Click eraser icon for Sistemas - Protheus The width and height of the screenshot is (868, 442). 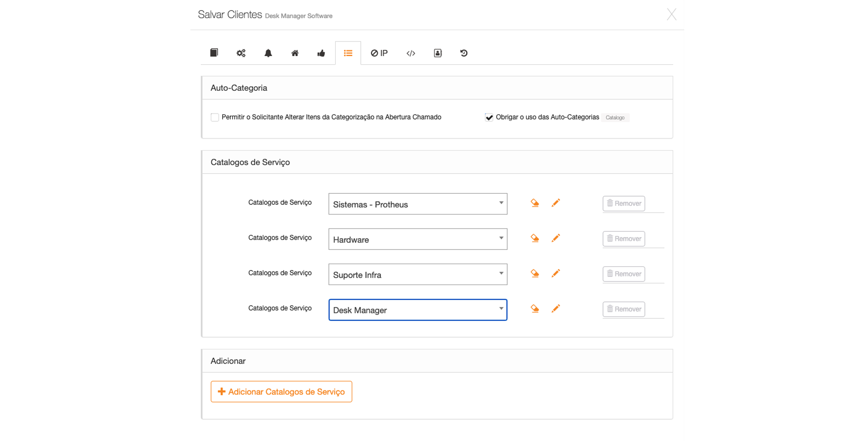tap(535, 203)
